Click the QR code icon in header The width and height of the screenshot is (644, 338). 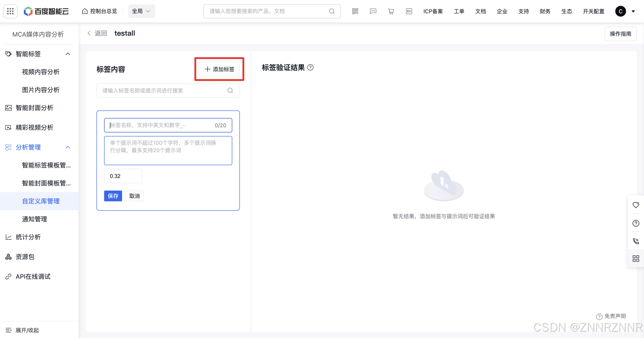[x=355, y=11]
